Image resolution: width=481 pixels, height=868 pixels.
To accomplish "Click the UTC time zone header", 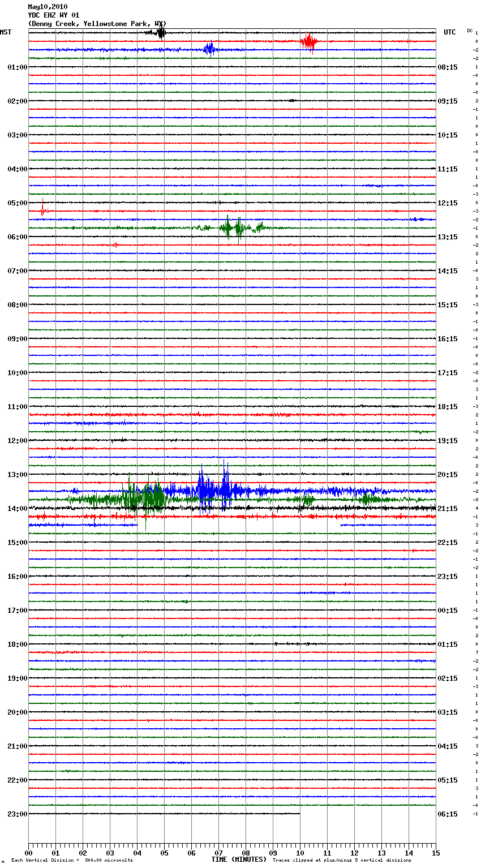I will [x=450, y=32].
